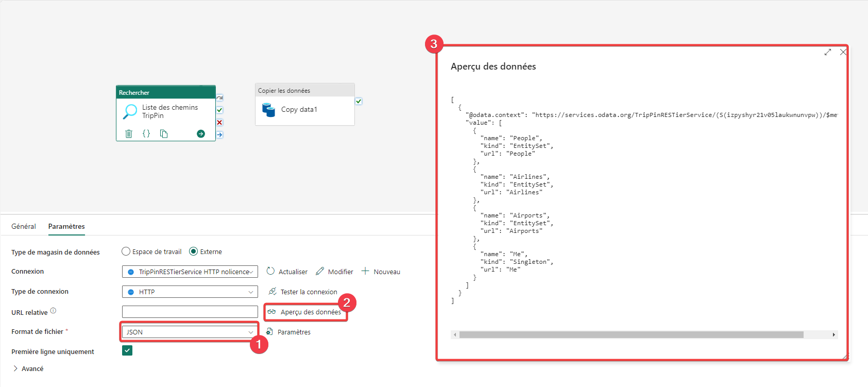
Task: Select the gray skip connector on Rechercher
Action: [x=219, y=97]
